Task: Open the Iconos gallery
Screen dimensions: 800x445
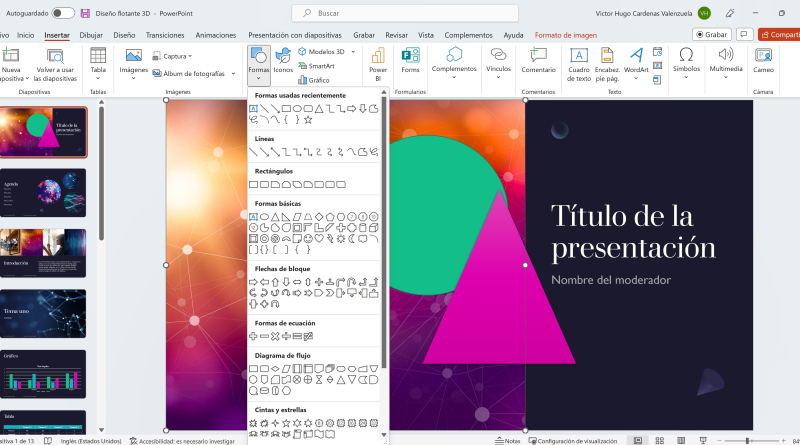Action: (283, 60)
